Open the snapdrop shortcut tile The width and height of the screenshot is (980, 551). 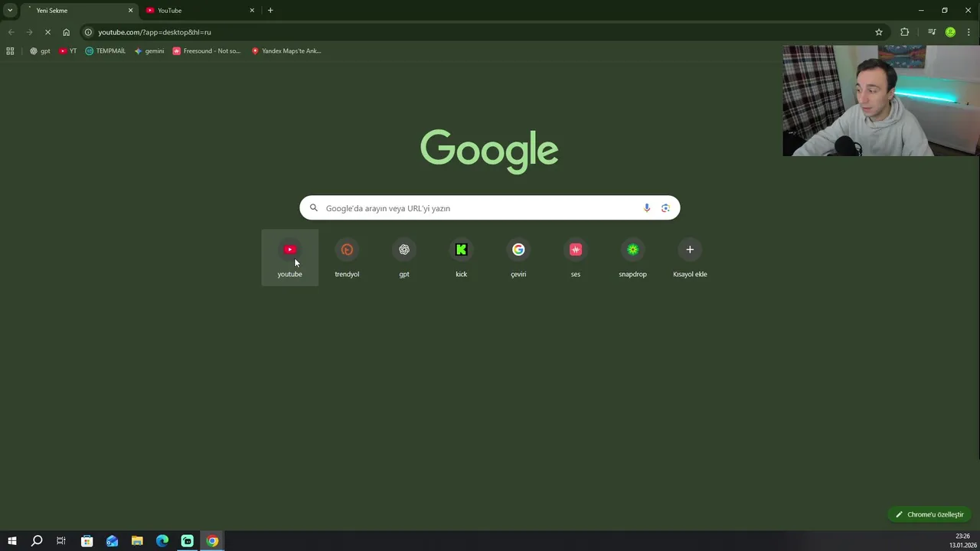632,258
